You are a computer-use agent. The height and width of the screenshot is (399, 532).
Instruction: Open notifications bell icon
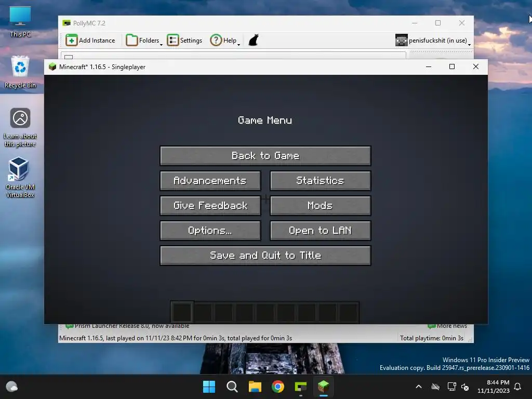518,387
